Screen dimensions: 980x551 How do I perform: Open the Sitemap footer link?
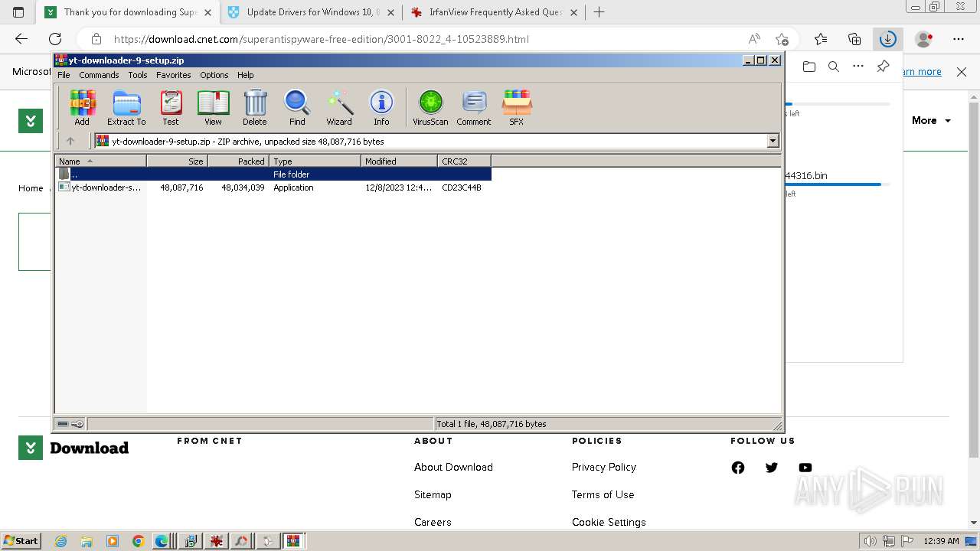[433, 494]
